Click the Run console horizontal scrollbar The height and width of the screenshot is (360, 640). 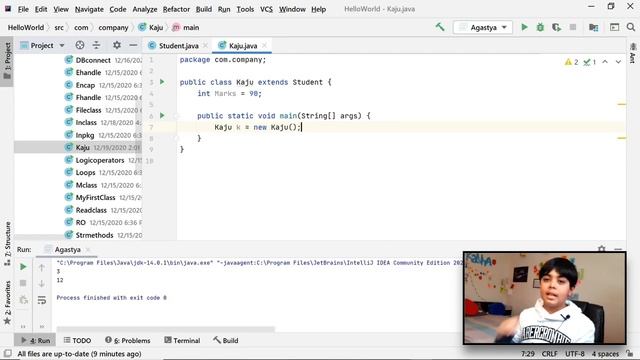[166, 329]
